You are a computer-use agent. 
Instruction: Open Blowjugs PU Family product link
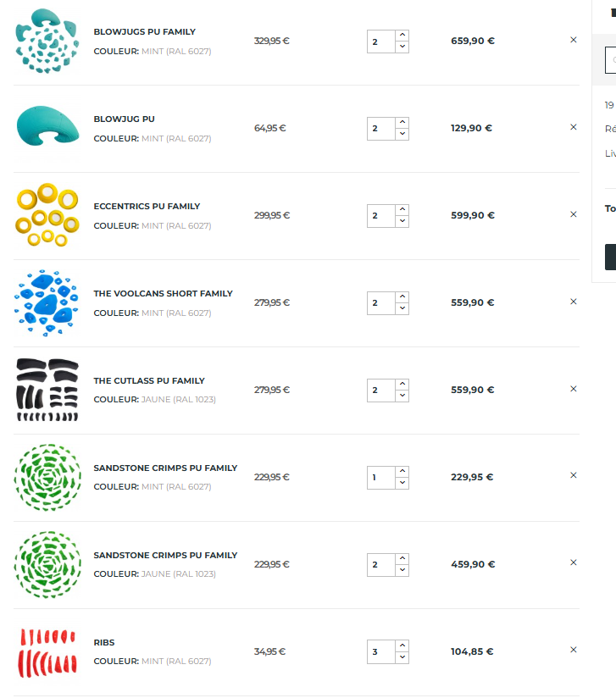[x=144, y=32]
